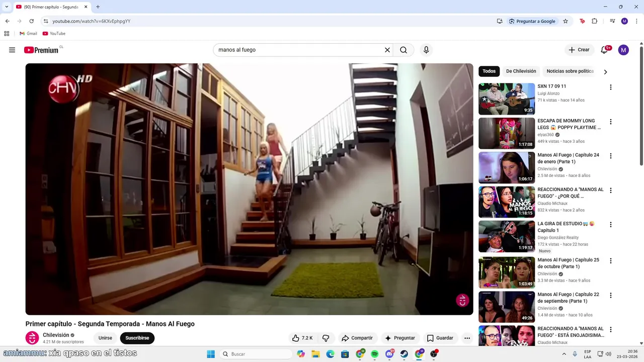644x362 pixels.
Task: Click the magnifier search button
Action: tap(404, 50)
